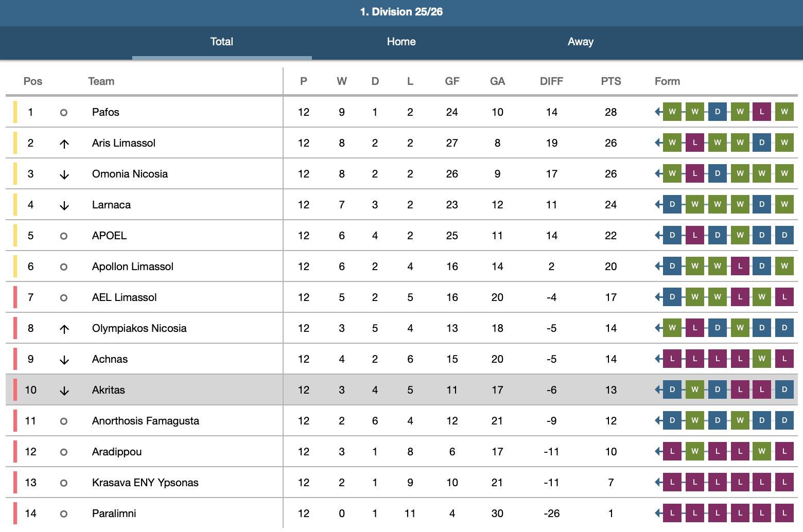The height and width of the screenshot is (532, 803).
Task: Switch to the Home standings tab
Action: coord(401,42)
